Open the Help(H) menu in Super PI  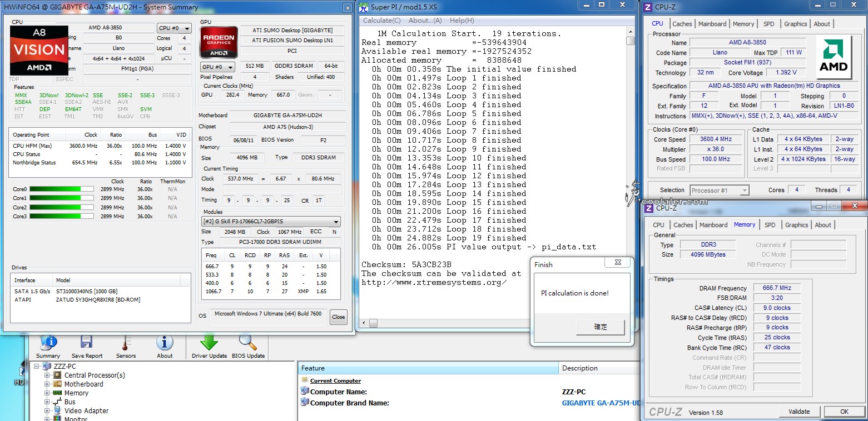462,21
